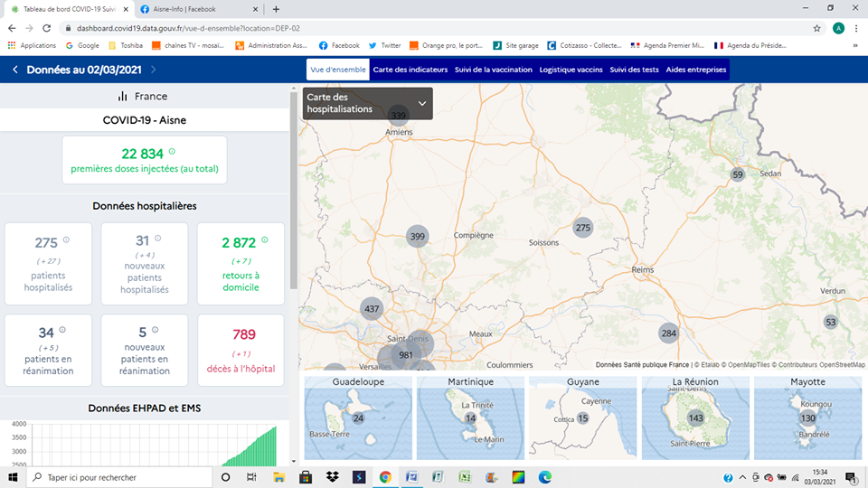Show hidden system tray icons chevron
868x488 pixels.
pos(742,477)
